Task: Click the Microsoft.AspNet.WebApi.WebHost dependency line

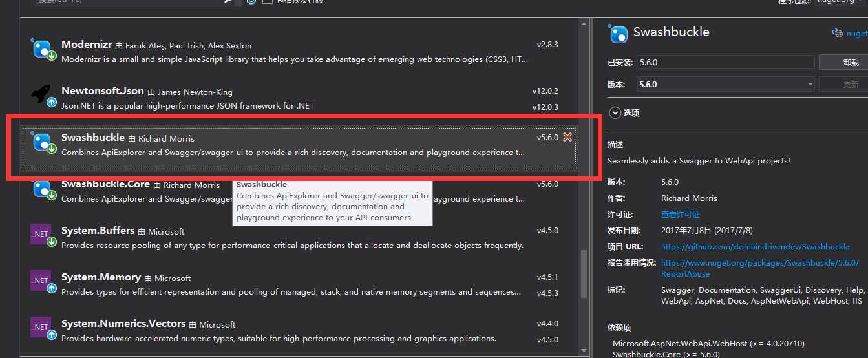Action: point(708,343)
